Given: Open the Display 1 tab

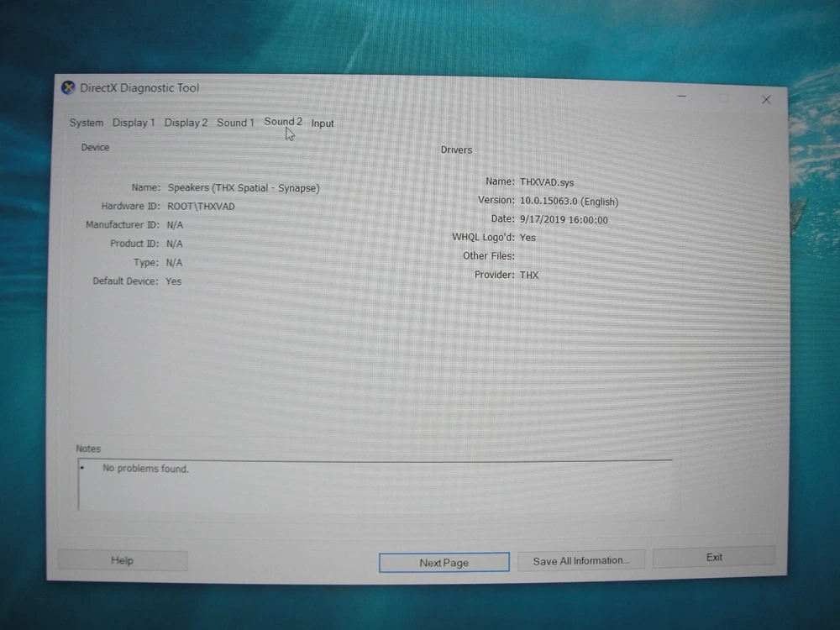Looking at the screenshot, I should (134, 123).
